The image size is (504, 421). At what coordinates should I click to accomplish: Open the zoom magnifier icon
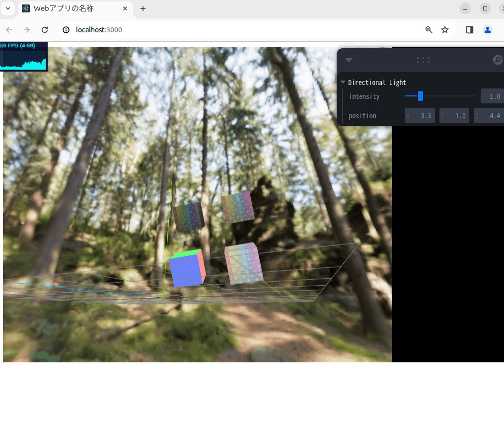(x=429, y=30)
